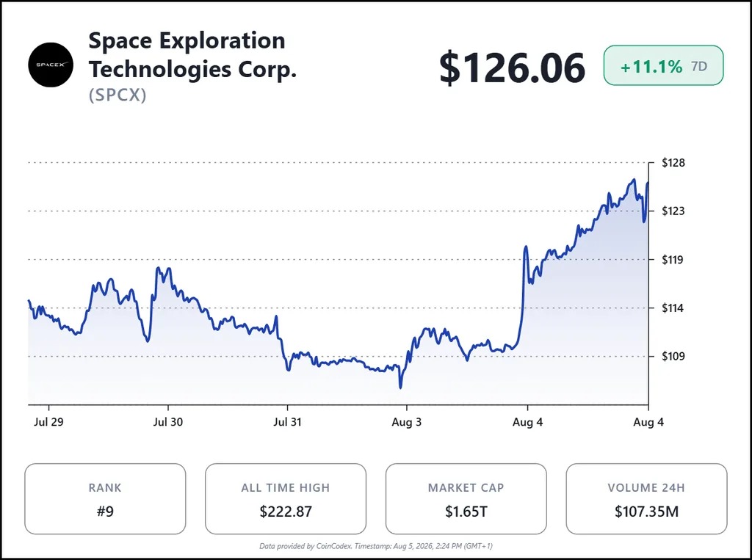The height and width of the screenshot is (560, 752).
Task: Click the Jul 29 date axis label
Action: click(x=48, y=422)
